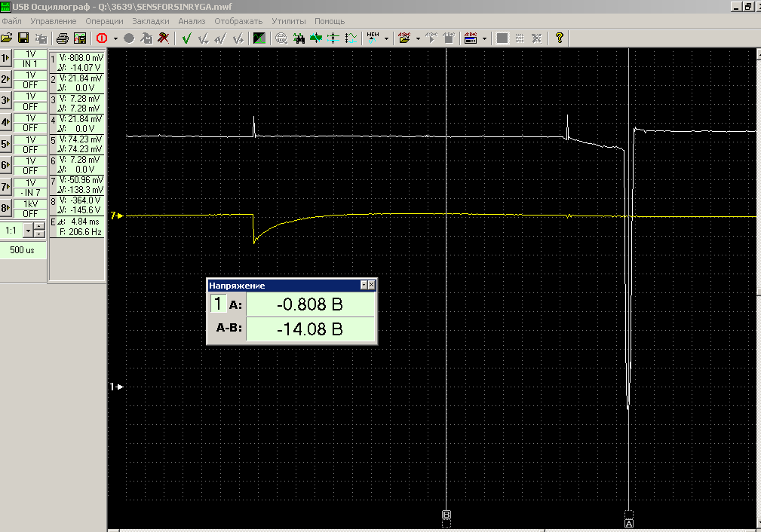Save the recording with the floppy disk icon
Viewport: 761px width, 532px height.
click(23, 38)
